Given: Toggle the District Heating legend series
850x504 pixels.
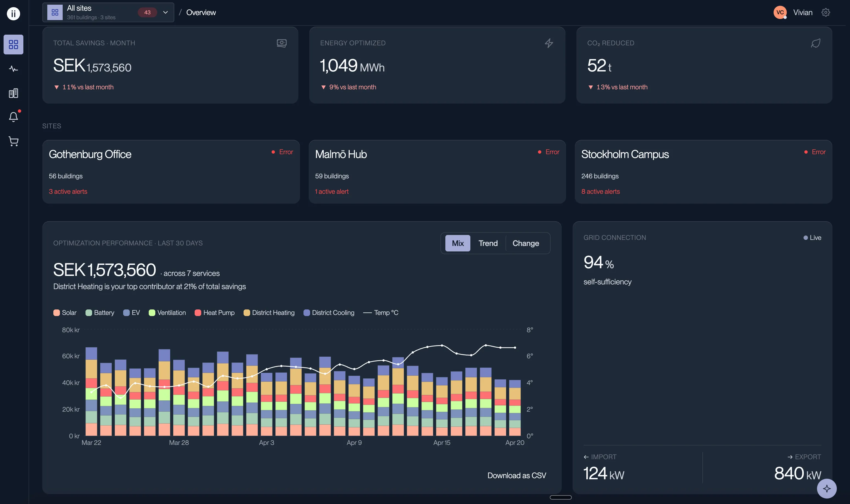Looking at the screenshot, I should click(269, 313).
